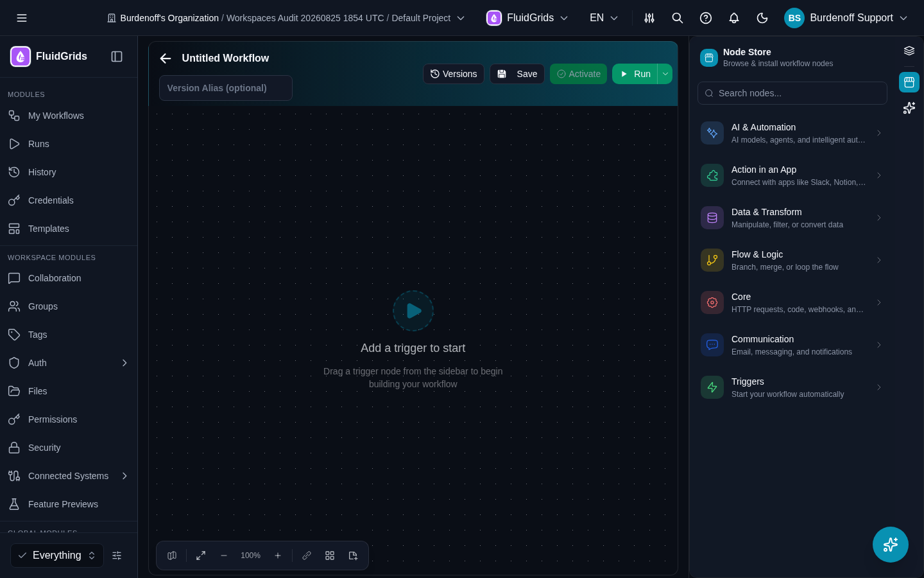
Task: Open the project breadcrumb dropdown chevron
Action: [x=461, y=18]
